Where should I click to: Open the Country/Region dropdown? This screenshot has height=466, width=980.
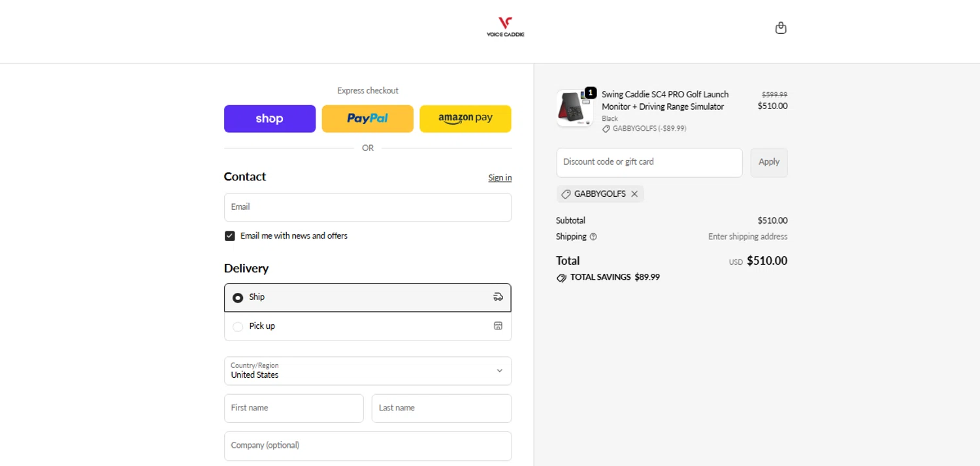point(368,371)
